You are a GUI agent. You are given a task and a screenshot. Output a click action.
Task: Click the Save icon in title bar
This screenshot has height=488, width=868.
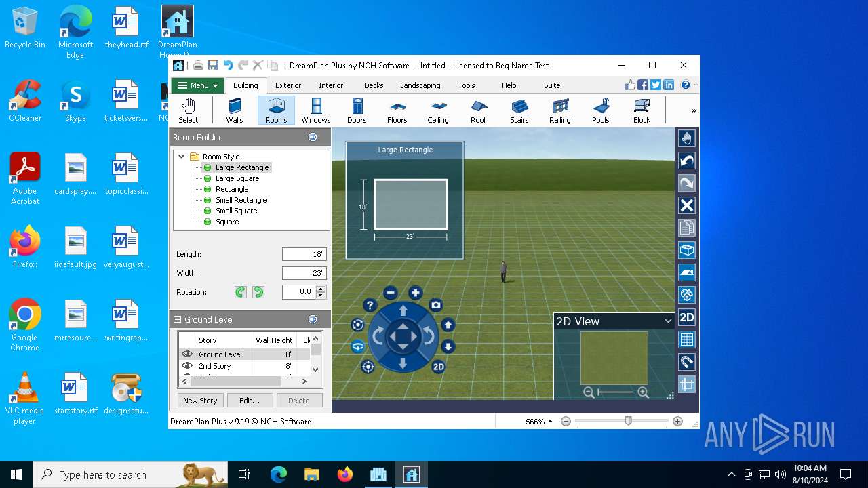coord(213,66)
